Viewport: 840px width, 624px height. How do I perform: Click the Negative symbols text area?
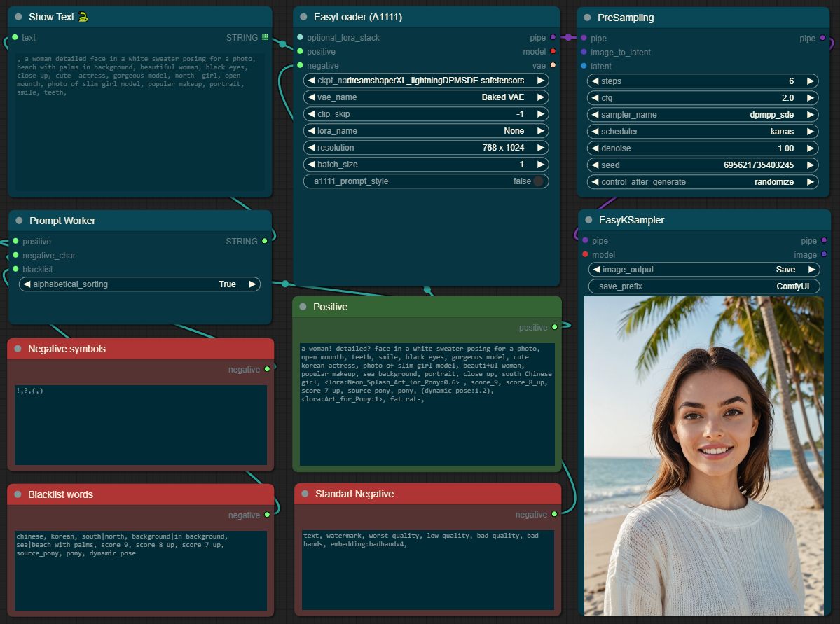[140, 424]
